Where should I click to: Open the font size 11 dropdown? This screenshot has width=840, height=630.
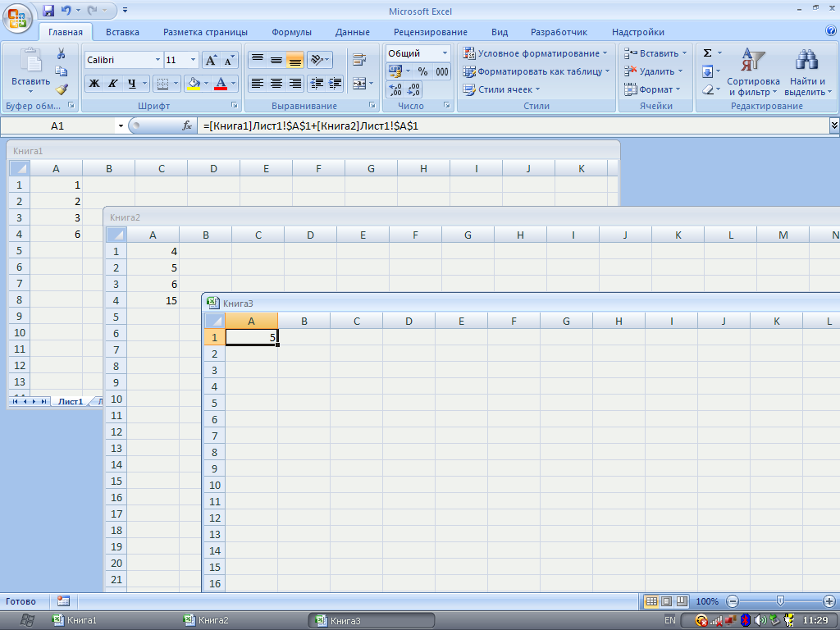[x=194, y=60]
